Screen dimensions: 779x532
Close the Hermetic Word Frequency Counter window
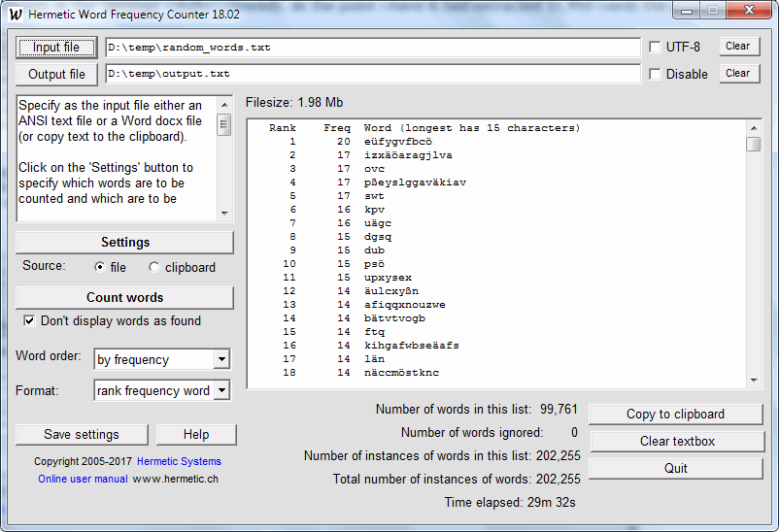[x=749, y=11]
